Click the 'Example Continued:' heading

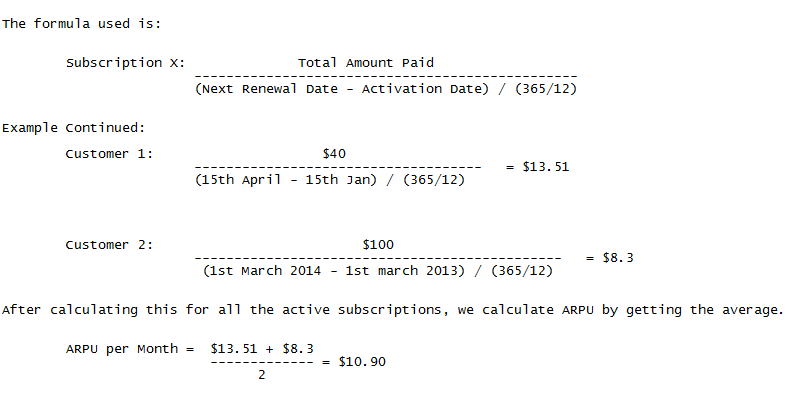[x=73, y=128]
